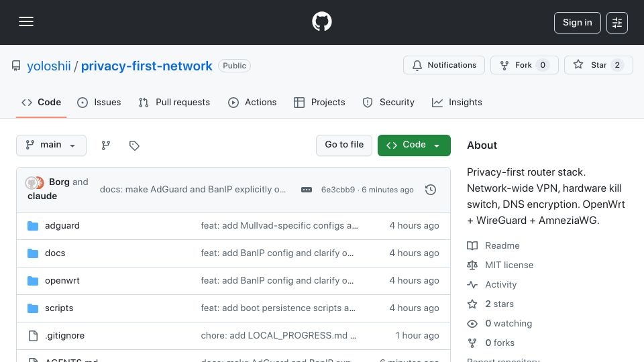Open the Actions tab

pos(252,102)
